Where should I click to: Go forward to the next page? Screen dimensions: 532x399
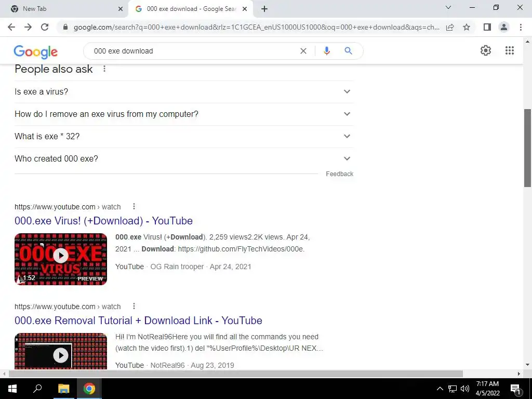[x=28, y=27]
